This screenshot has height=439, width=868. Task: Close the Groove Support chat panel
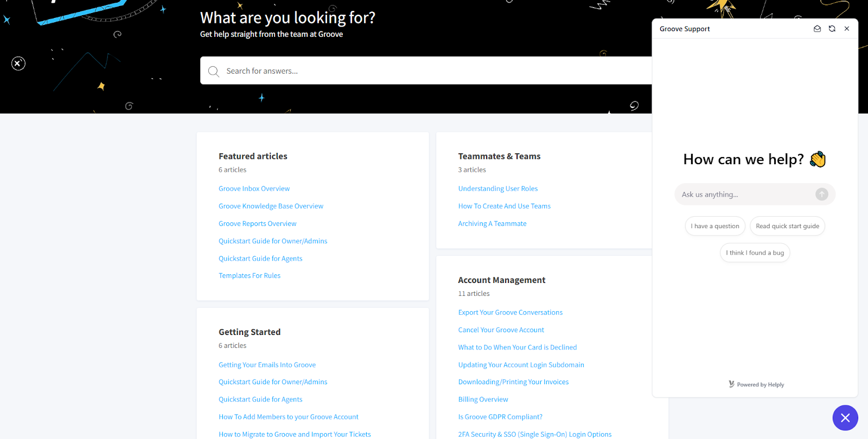[x=846, y=29]
